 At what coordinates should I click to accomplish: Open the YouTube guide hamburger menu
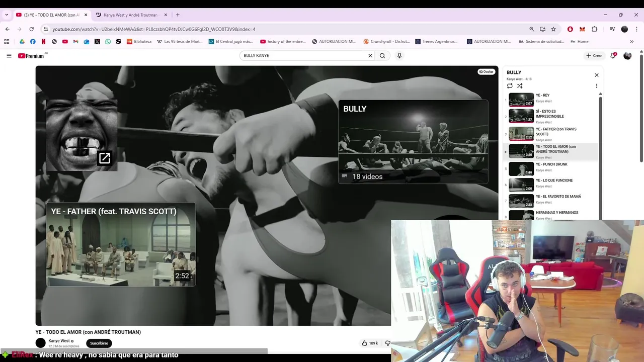[x=9, y=56]
